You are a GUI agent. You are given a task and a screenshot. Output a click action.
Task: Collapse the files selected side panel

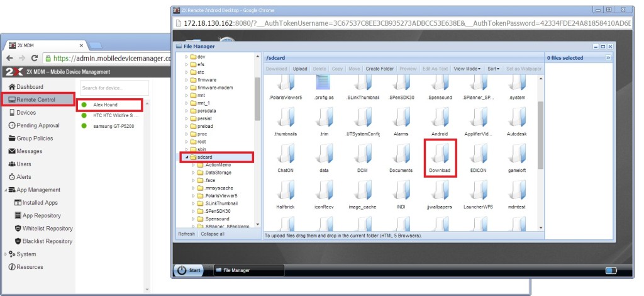tap(608, 58)
